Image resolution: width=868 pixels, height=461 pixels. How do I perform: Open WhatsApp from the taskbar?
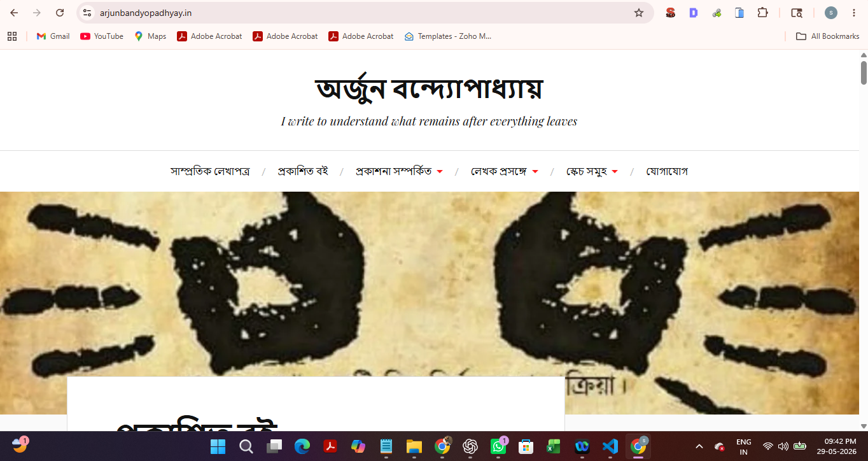[498, 446]
